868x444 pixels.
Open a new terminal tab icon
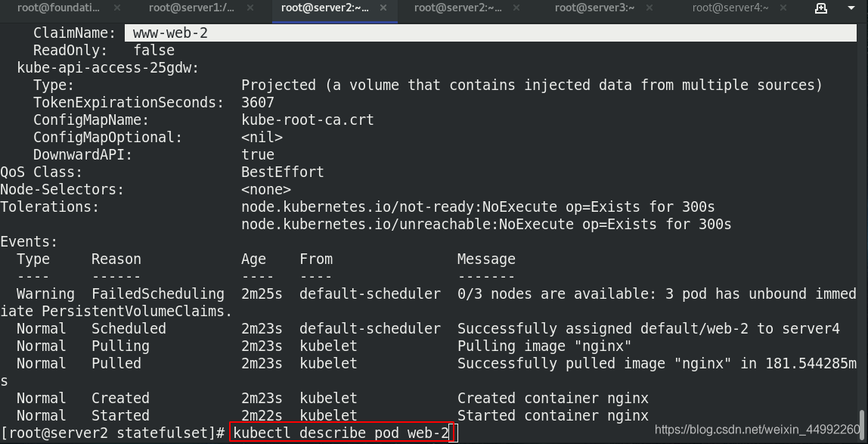(x=821, y=8)
